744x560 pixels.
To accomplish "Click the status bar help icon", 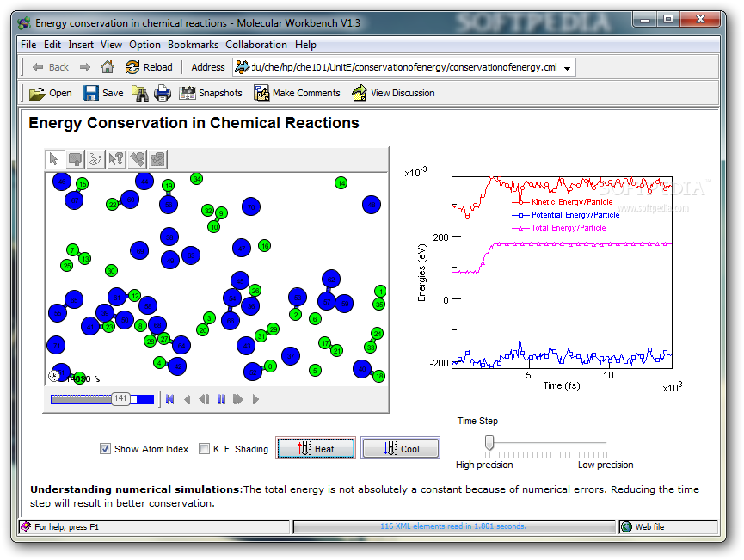I will point(26,526).
